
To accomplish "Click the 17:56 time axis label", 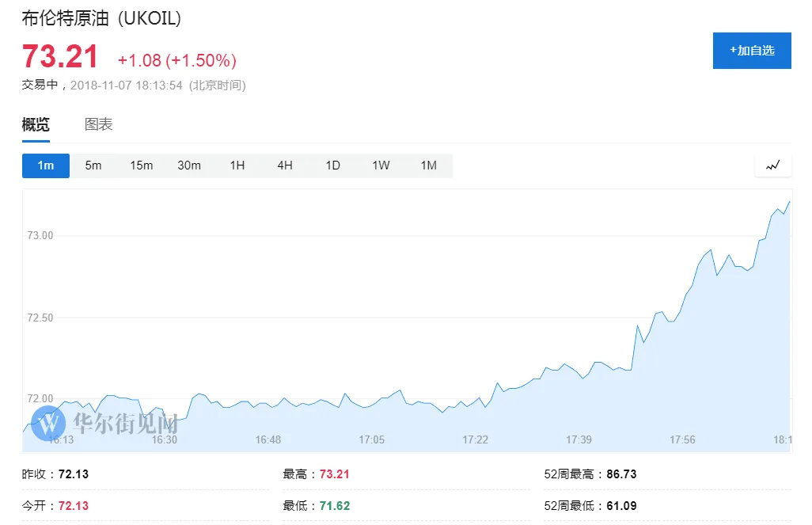I will click(682, 439).
